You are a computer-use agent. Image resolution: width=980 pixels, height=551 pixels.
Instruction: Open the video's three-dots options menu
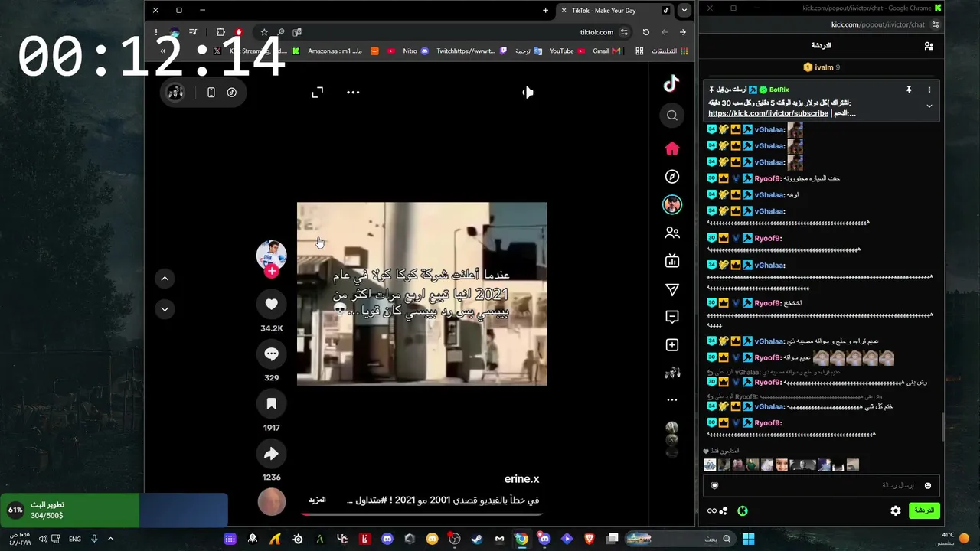(x=353, y=93)
